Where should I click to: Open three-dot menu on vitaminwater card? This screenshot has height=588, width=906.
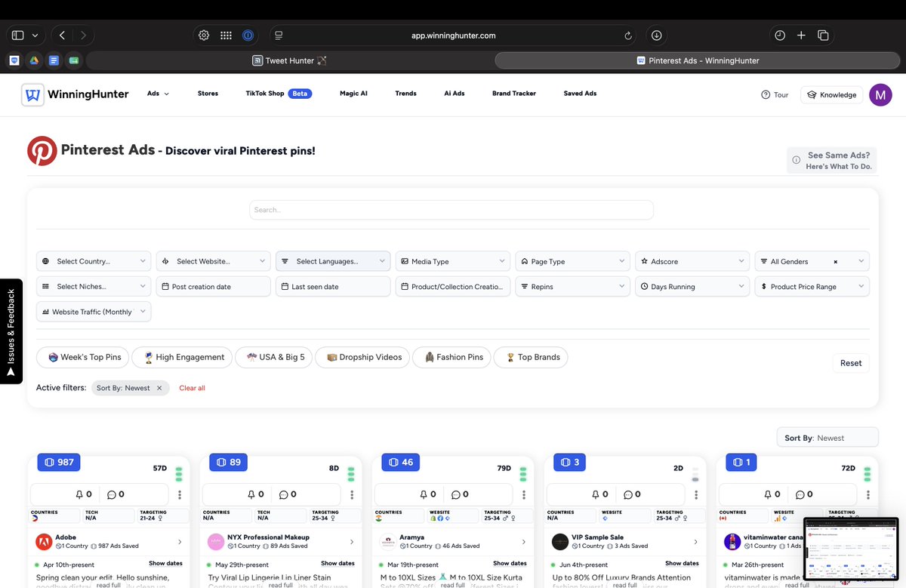pos(868,495)
